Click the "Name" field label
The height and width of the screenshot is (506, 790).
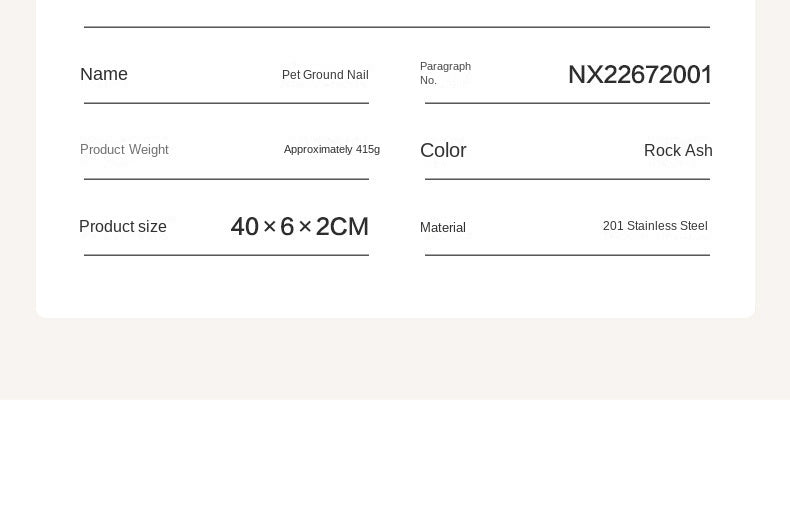pos(104,75)
